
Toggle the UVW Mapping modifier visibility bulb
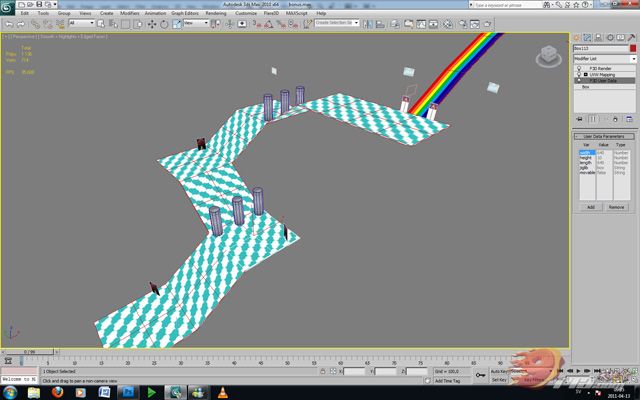(579, 74)
